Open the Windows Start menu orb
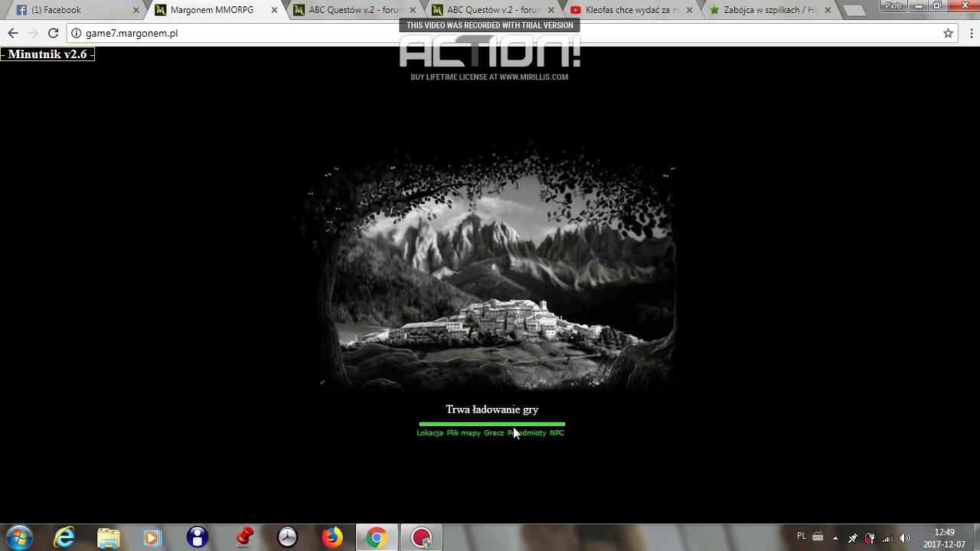The width and height of the screenshot is (980, 551). [18, 538]
